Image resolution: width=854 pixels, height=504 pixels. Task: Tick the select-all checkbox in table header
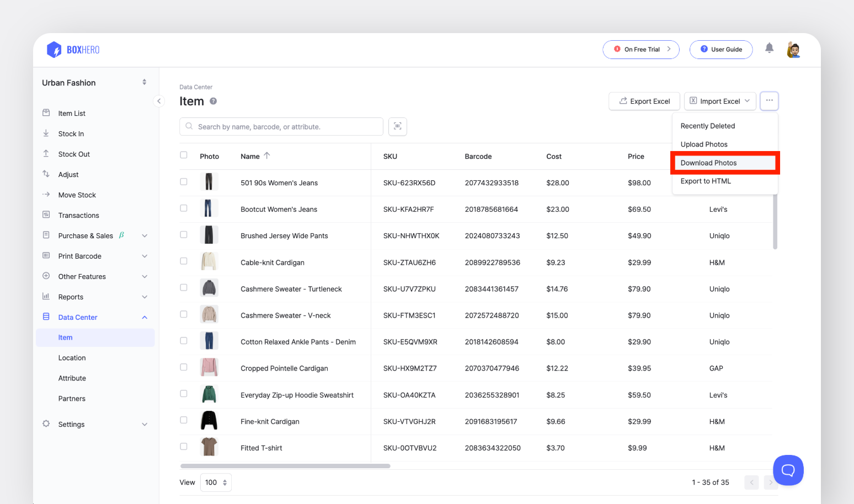tap(184, 156)
